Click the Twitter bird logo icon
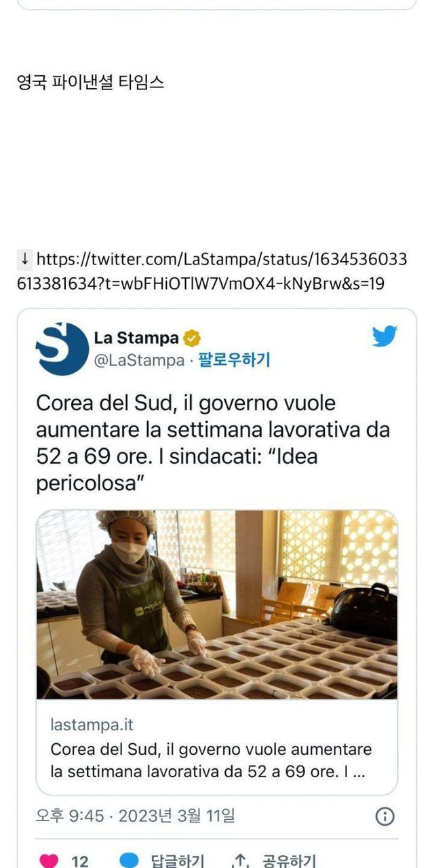 coord(384,336)
